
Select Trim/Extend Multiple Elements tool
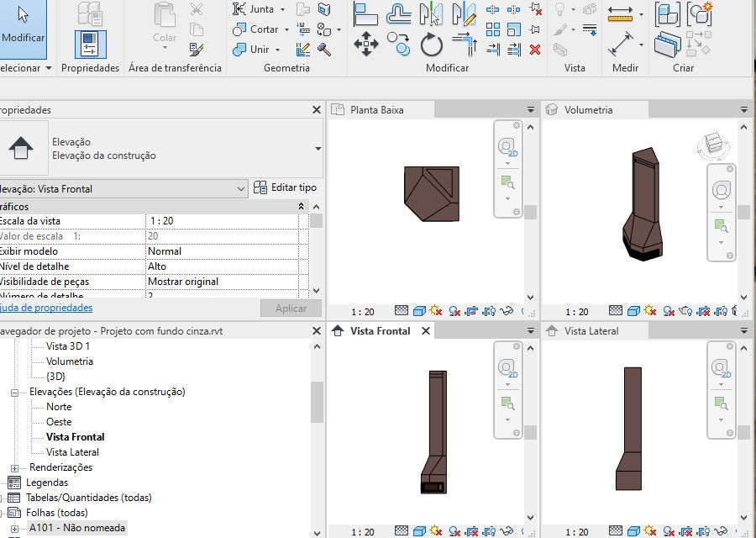pyautogui.click(x=514, y=50)
